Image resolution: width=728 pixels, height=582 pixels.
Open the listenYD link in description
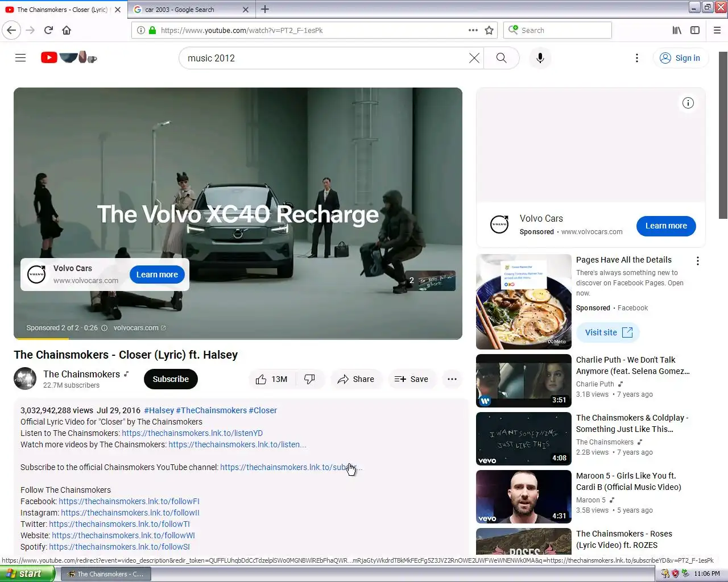192,433
